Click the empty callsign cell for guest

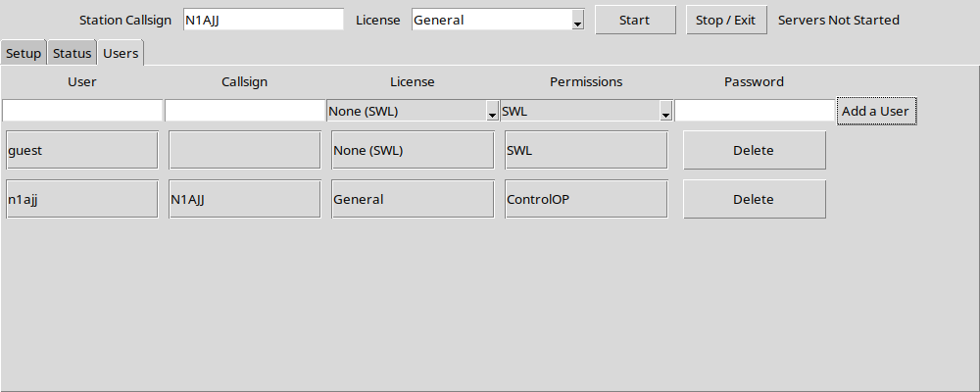(245, 150)
